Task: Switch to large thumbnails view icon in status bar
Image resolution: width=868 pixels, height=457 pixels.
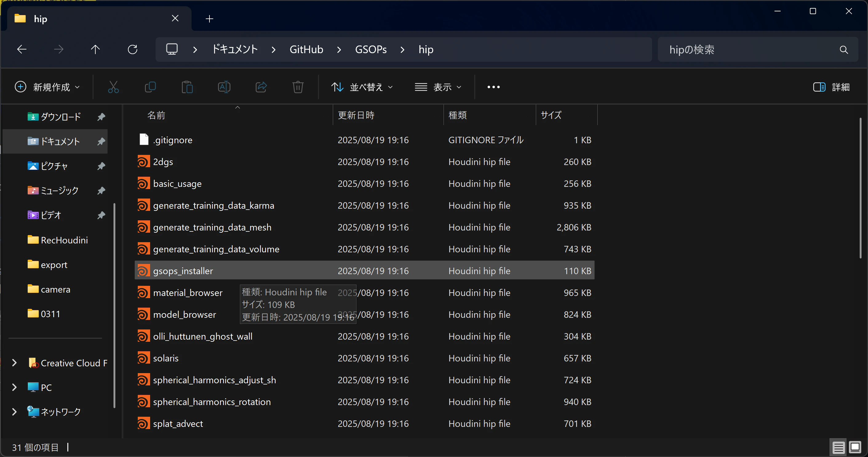Action: [855, 447]
